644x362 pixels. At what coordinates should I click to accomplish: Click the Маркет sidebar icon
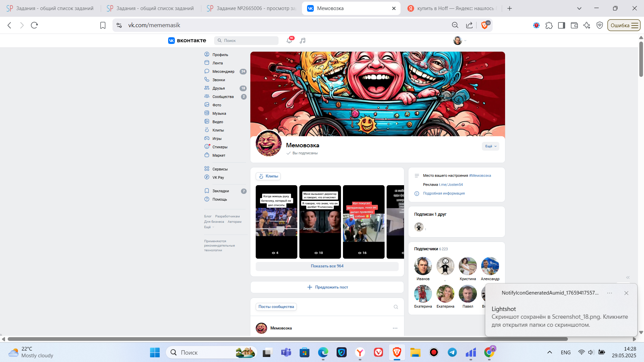207,155
